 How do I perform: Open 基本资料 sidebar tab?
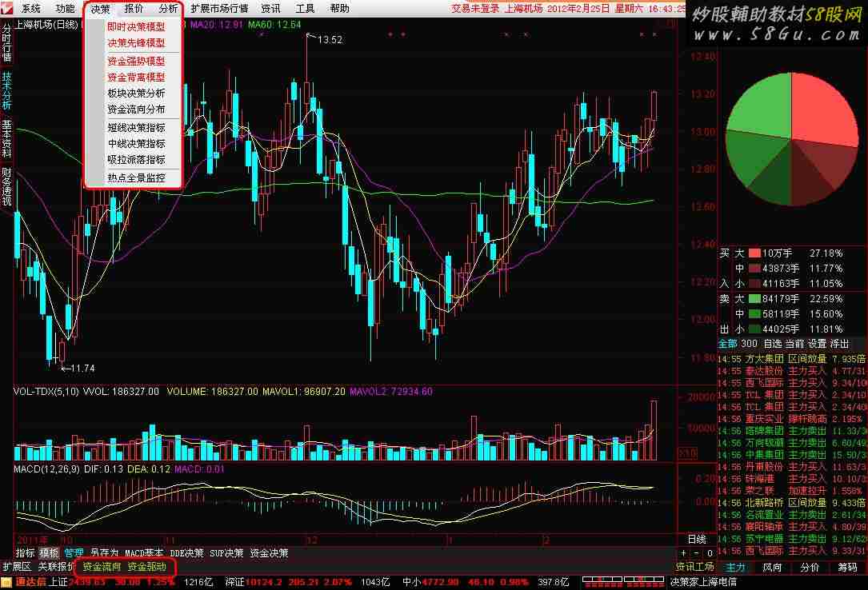click(x=6, y=138)
